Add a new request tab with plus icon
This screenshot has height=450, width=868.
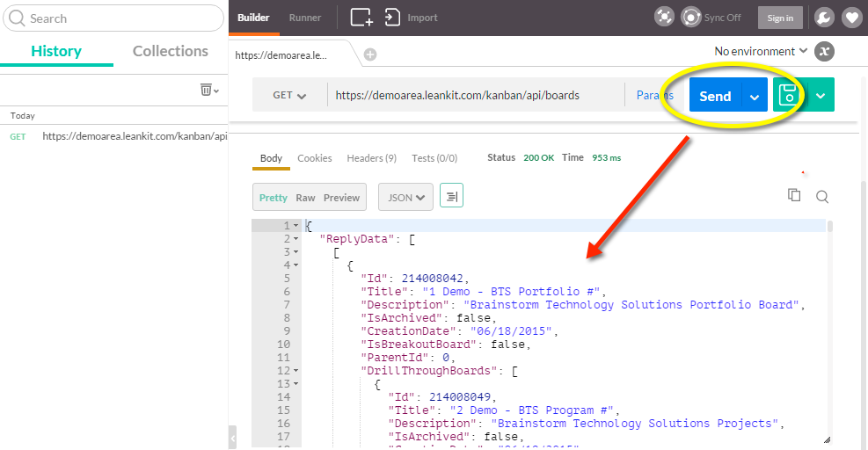[370, 54]
